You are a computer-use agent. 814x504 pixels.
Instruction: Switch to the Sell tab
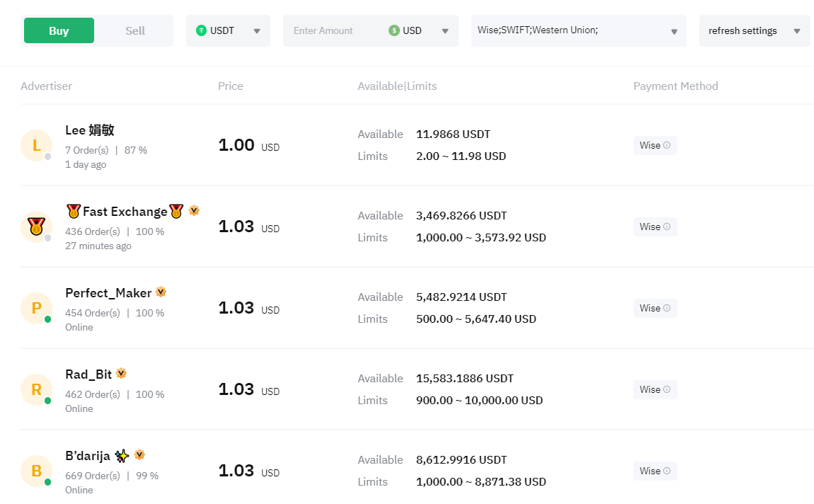tap(135, 30)
